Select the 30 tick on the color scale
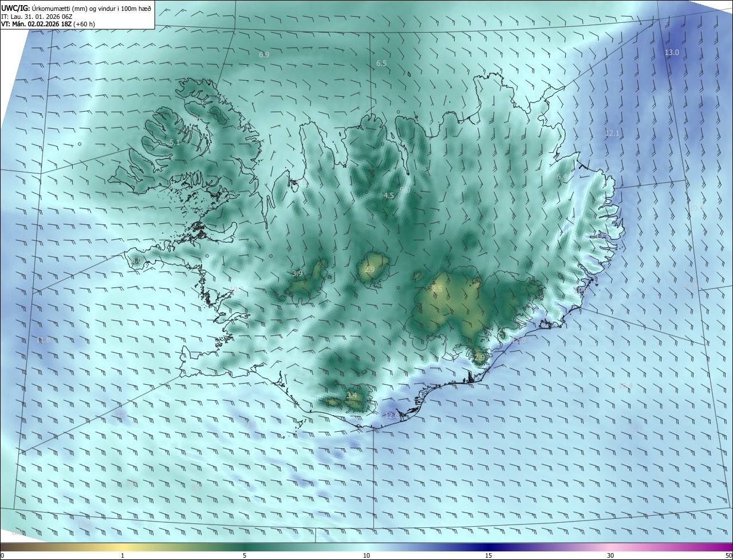 pyautogui.click(x=610, y=555)
